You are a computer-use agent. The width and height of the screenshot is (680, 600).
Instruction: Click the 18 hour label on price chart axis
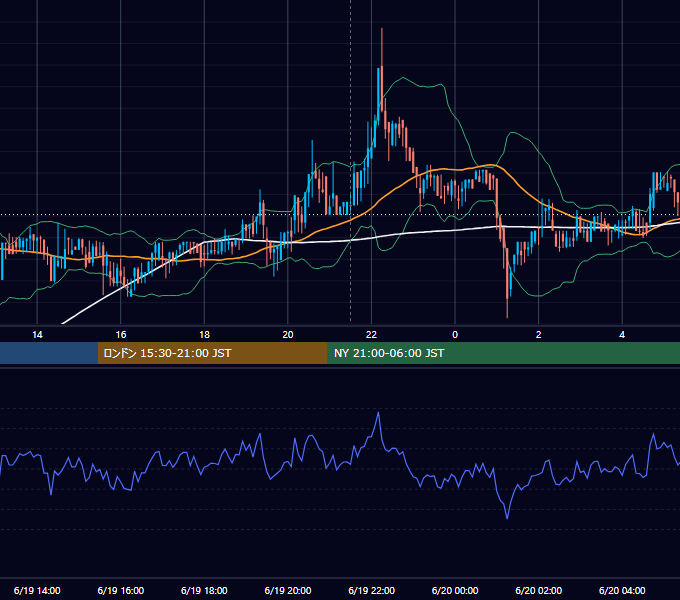coord(204,335)
